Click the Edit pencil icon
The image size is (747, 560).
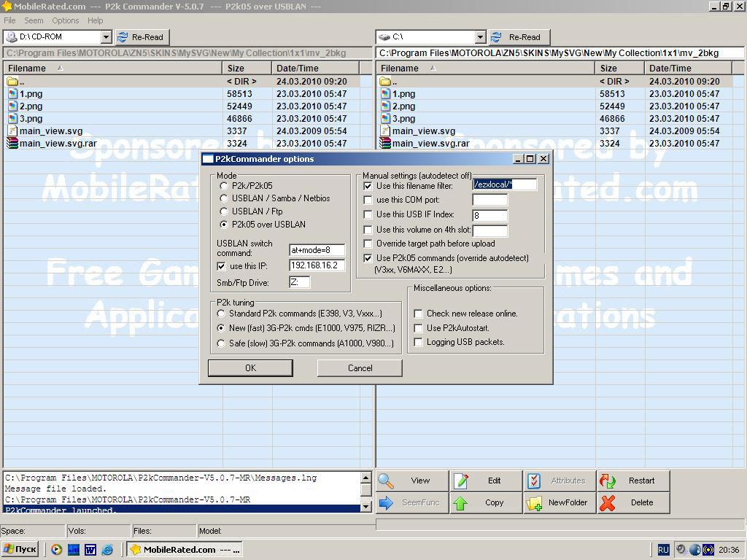click(x=461, y=481)
